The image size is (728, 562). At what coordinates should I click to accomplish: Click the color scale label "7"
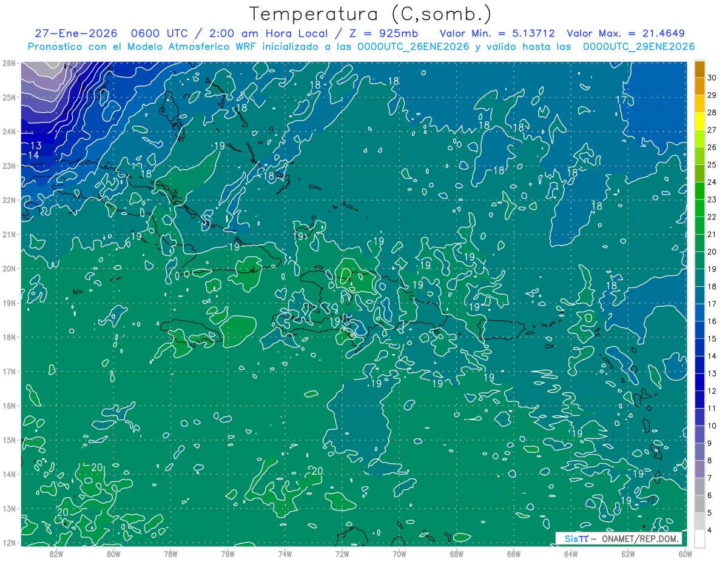(x=710, y=478)
